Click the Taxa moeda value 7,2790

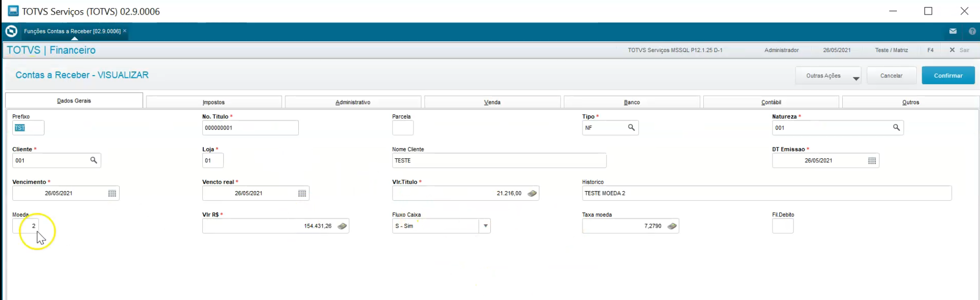coord(653,226)
